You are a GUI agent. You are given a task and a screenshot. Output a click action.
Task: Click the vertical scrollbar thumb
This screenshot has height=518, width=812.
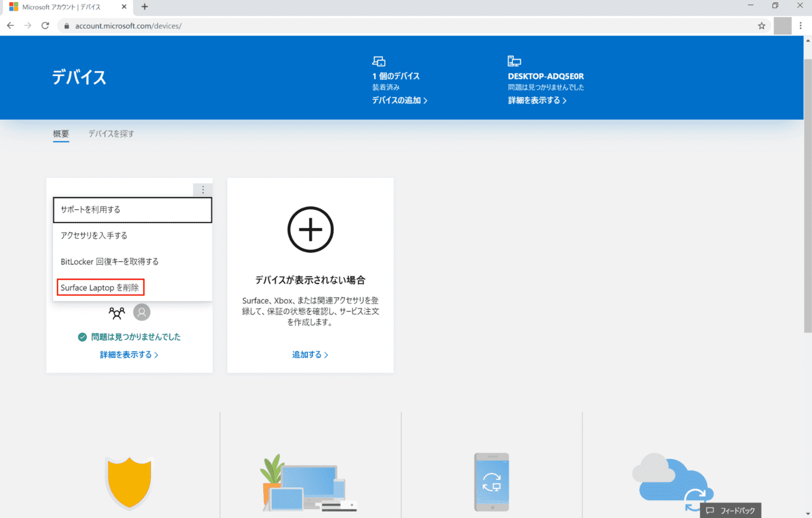[808, 196]
